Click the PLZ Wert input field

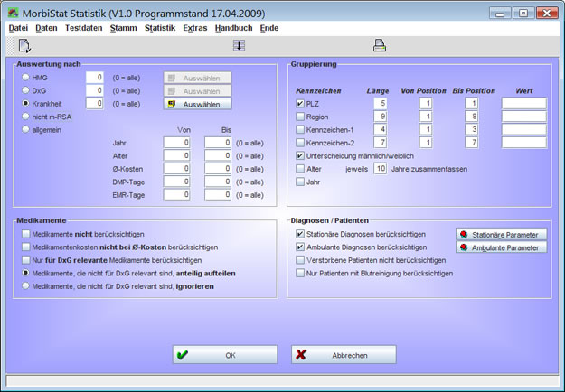click(x=523, y=104)
